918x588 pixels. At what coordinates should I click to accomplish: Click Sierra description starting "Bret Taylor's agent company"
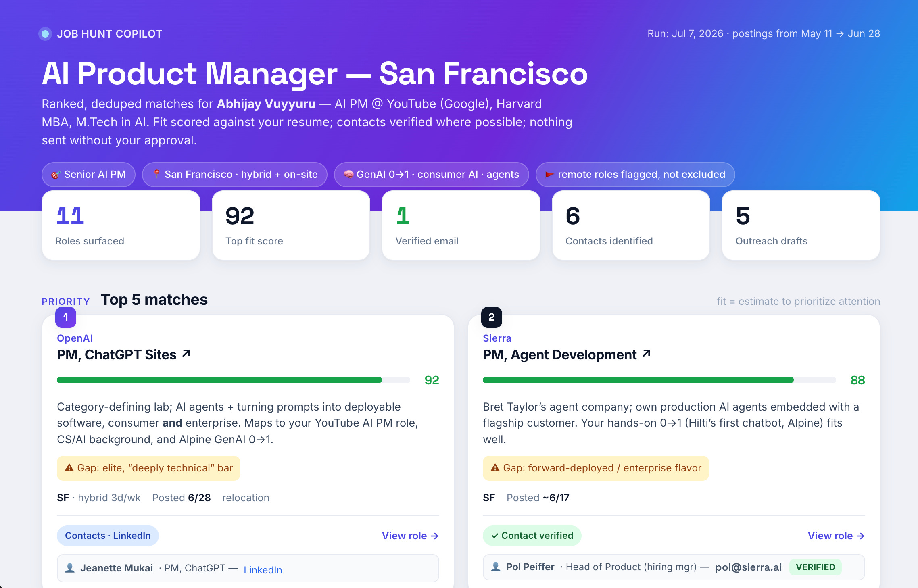(671, 423)
